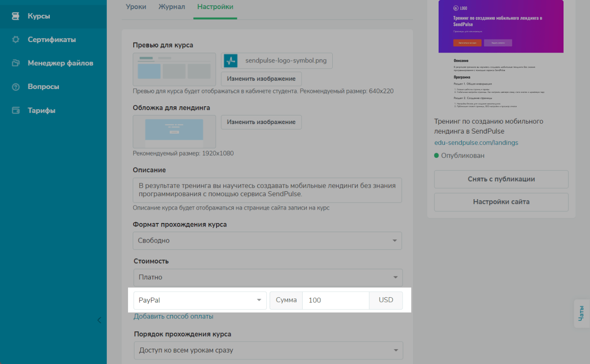Click the course preview thumbnail image
The width and height of the screenshot is (590, 364).
click(174, 69)
